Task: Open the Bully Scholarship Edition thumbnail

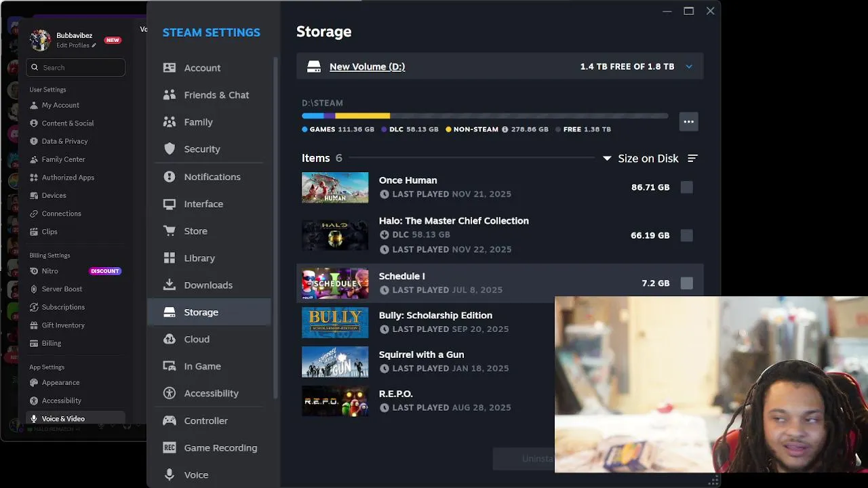Action: pyautogui.click(x=335, y=323)
